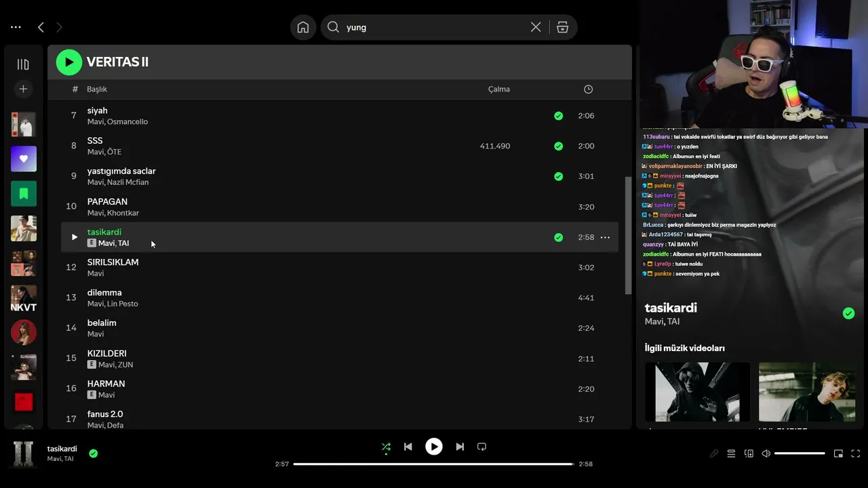Sort by the Başlık column header
Image resolution: width=868 pixels, height=488 pixels.
point(97,89)
